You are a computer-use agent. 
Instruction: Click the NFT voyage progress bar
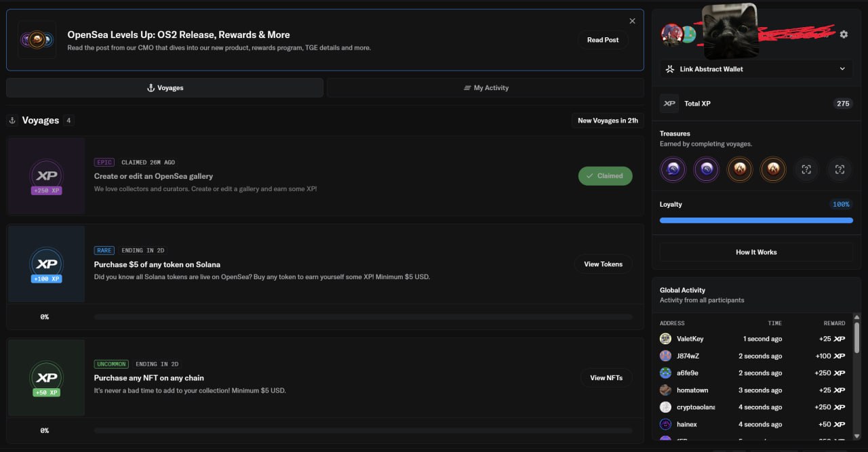pos(363,430)
